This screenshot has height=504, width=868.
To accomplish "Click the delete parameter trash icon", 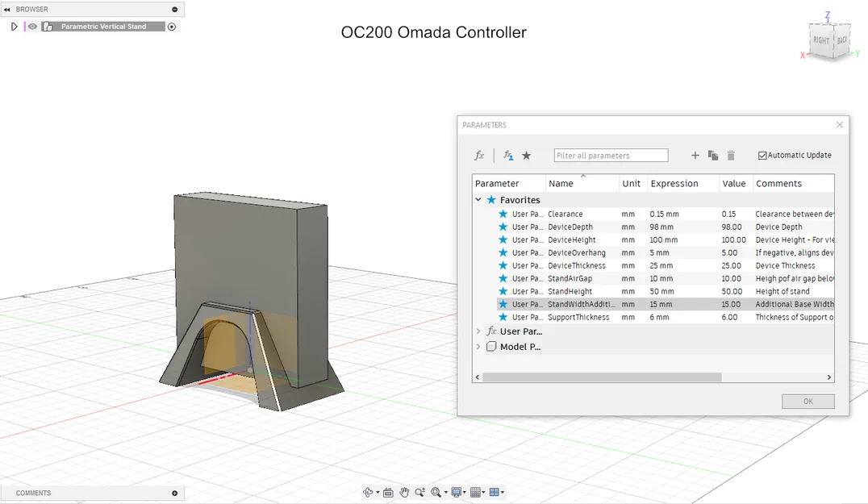I will 732,155.
